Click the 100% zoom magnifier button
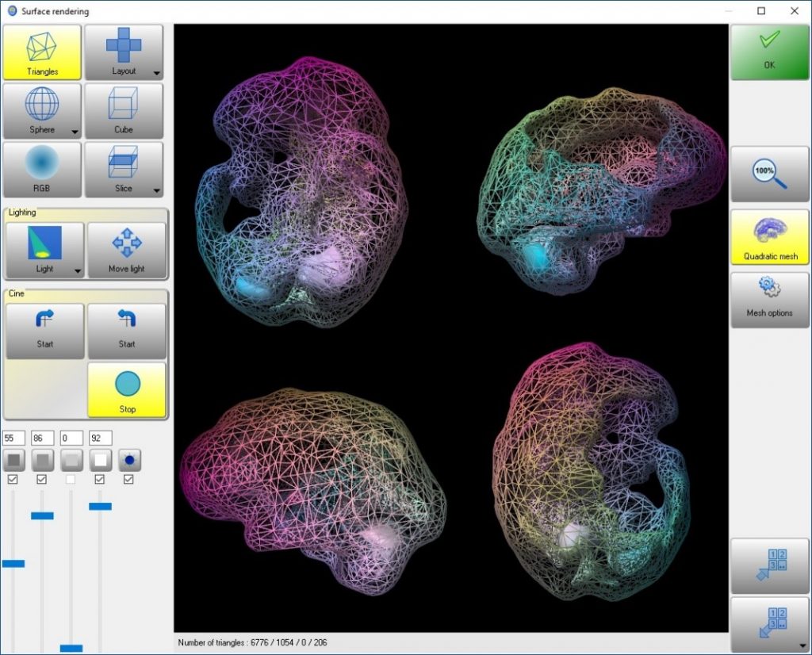This screenshot has height=655, width=812. pos(769,174)
